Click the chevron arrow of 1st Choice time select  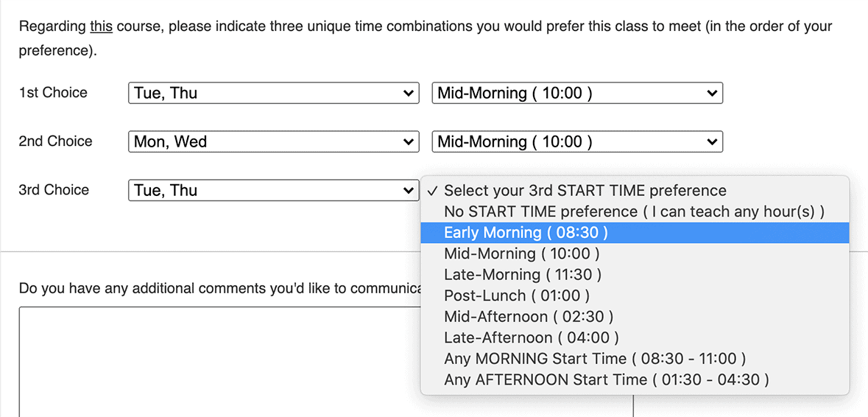tap(711, 93)
